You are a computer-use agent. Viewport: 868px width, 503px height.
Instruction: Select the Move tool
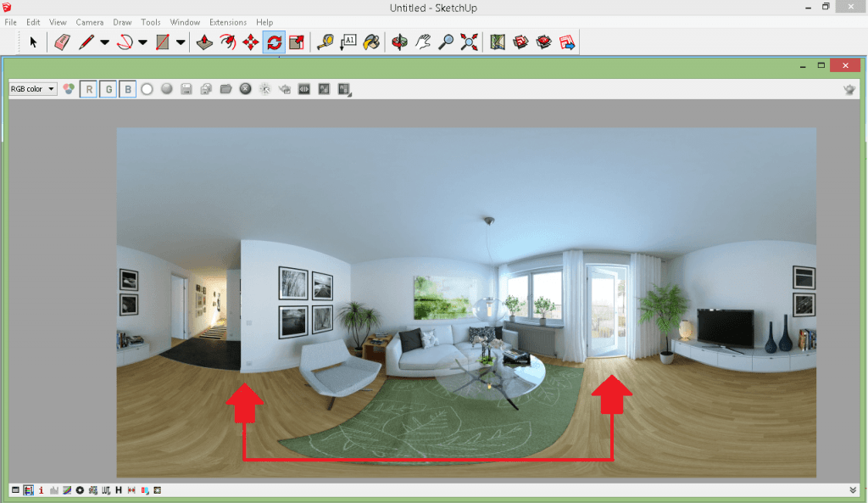[249, 41]
